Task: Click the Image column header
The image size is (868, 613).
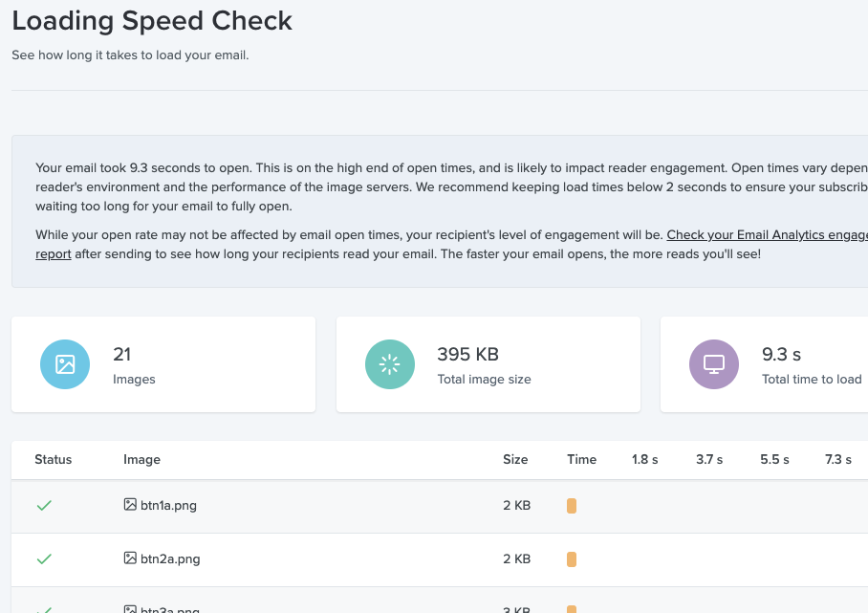Action: point(141,460)
